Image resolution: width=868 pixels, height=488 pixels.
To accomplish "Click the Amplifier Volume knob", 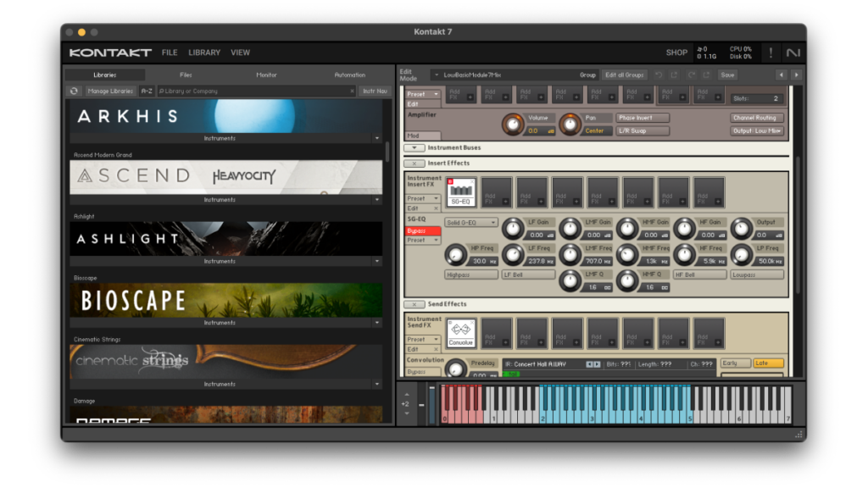I will [513, 125].
